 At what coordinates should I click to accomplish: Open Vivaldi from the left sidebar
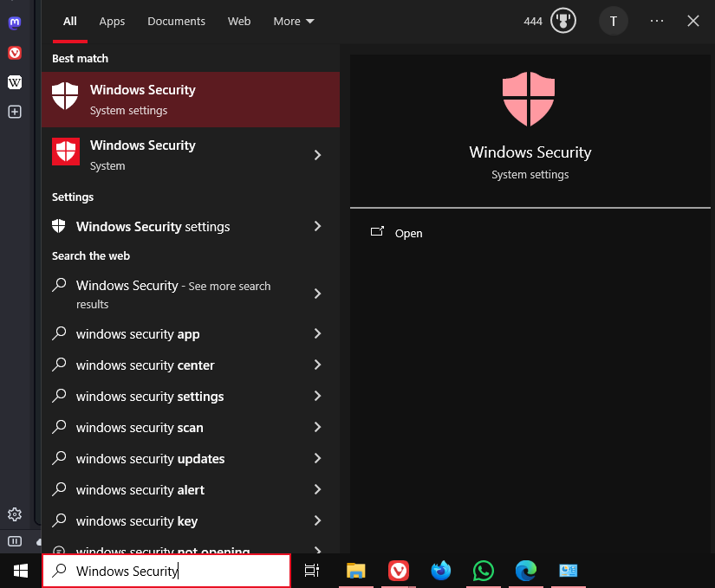14,53
